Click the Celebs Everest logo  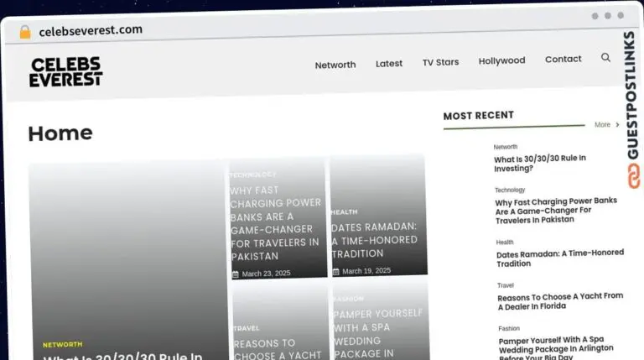point(65,71)
